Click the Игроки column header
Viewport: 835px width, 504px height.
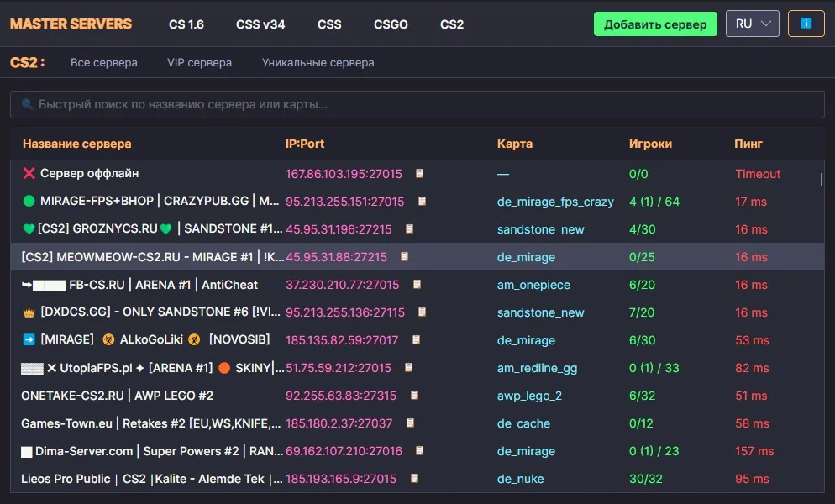point(650,144)
